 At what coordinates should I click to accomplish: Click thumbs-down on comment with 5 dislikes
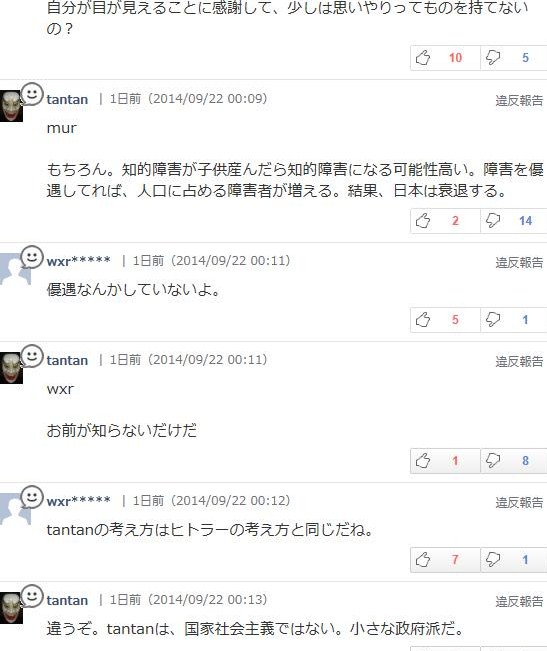pos(493,58)
